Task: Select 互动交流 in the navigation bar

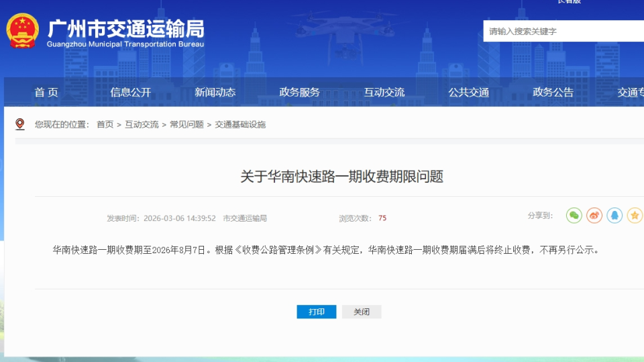Action: click(384, 93)
